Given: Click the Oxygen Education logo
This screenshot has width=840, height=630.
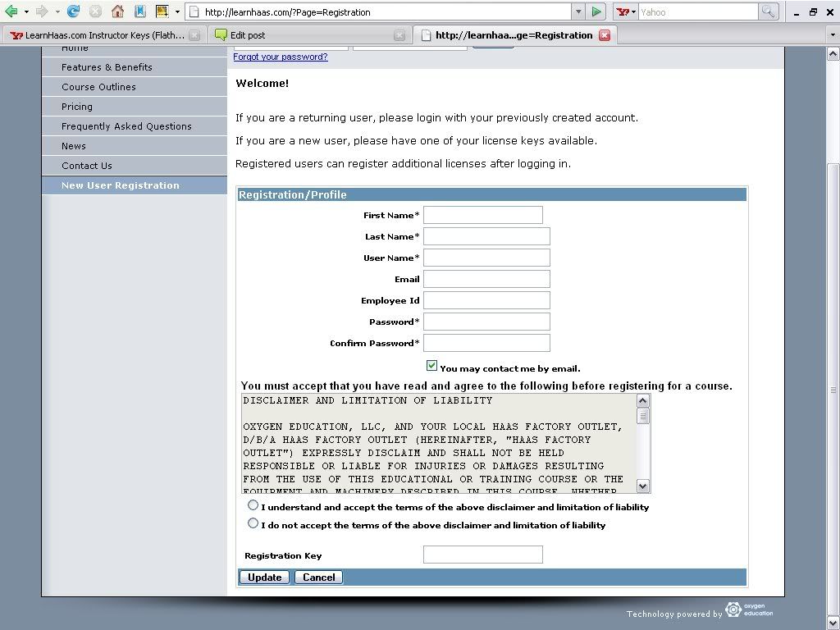Looking at the screenshot, I should (x=749, y=609).
